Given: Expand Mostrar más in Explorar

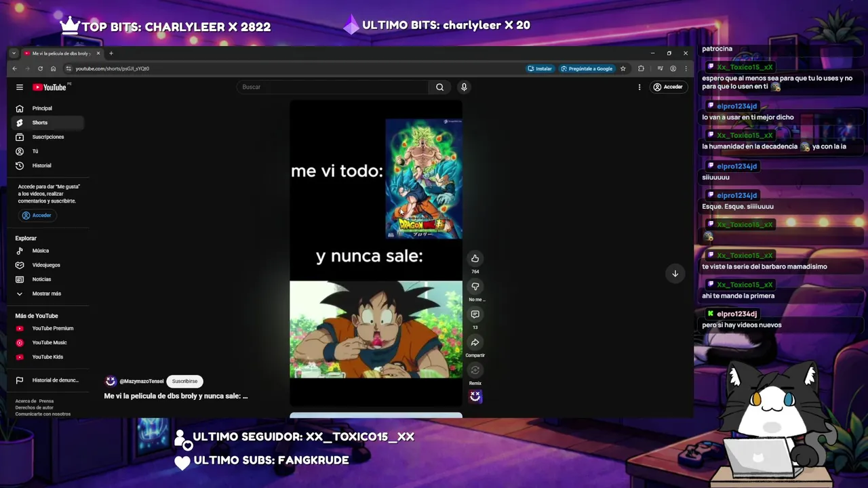Looking at the screenshot, I should [x=47, y=293].
